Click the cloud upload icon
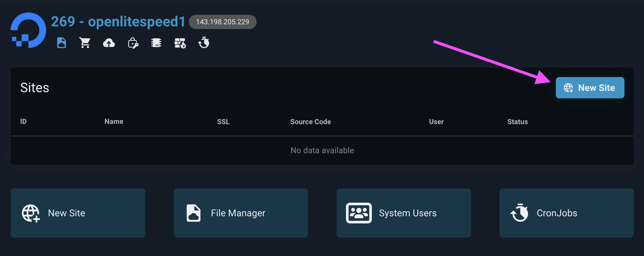The width and height of the screenshot is (644, 256). click(109, 43)
